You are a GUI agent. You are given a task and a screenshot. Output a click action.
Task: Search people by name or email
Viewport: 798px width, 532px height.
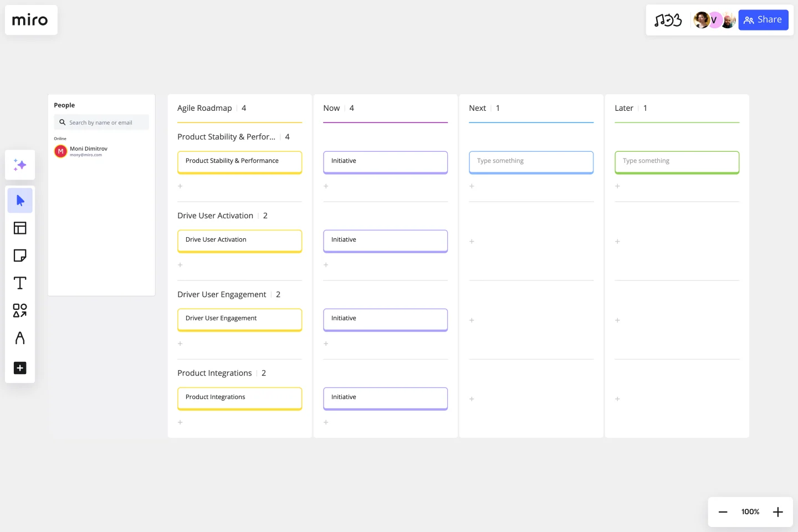pyautogui.click(x=101, y=122)
